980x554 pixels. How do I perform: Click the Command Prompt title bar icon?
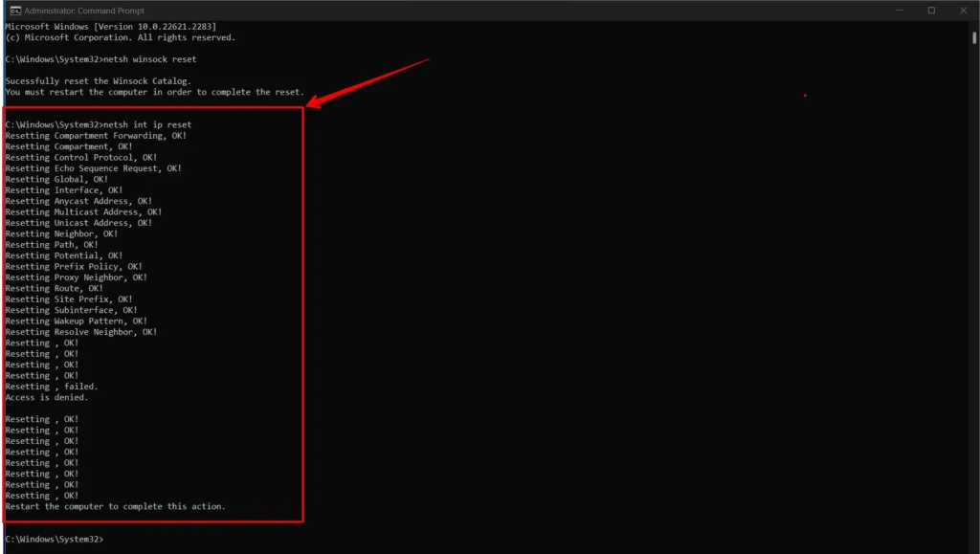coord(15,11)
